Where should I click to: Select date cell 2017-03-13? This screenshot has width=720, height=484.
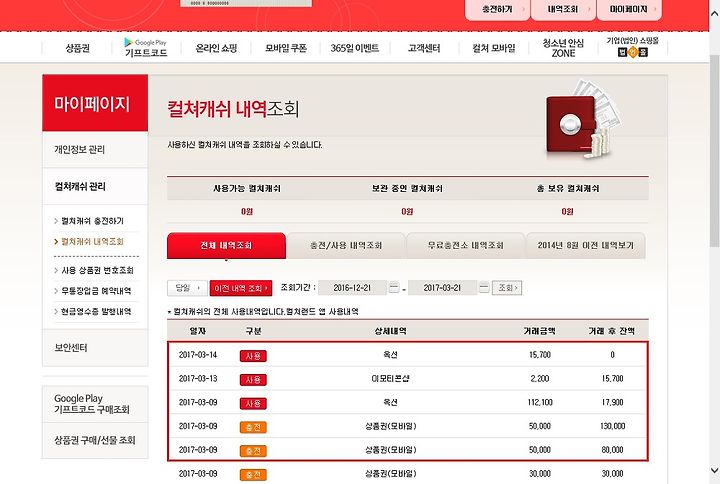click(198, 379)
